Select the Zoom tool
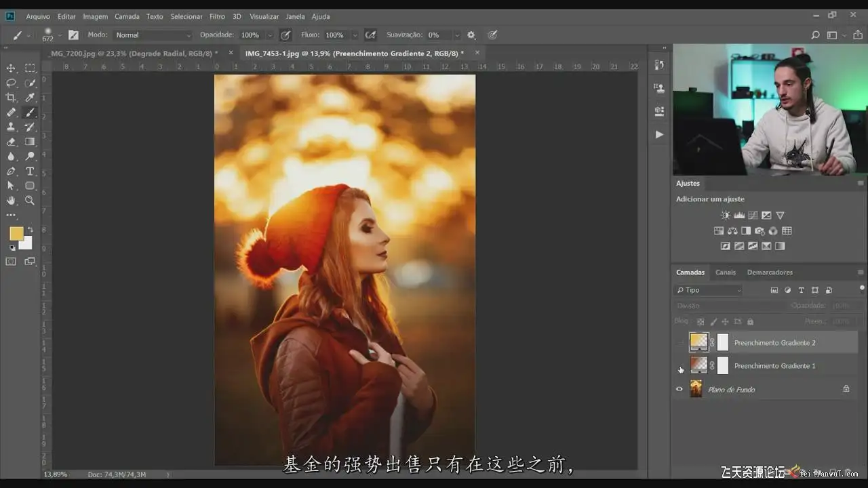Viewport: 868px width, 488px height. coord(30,201)
